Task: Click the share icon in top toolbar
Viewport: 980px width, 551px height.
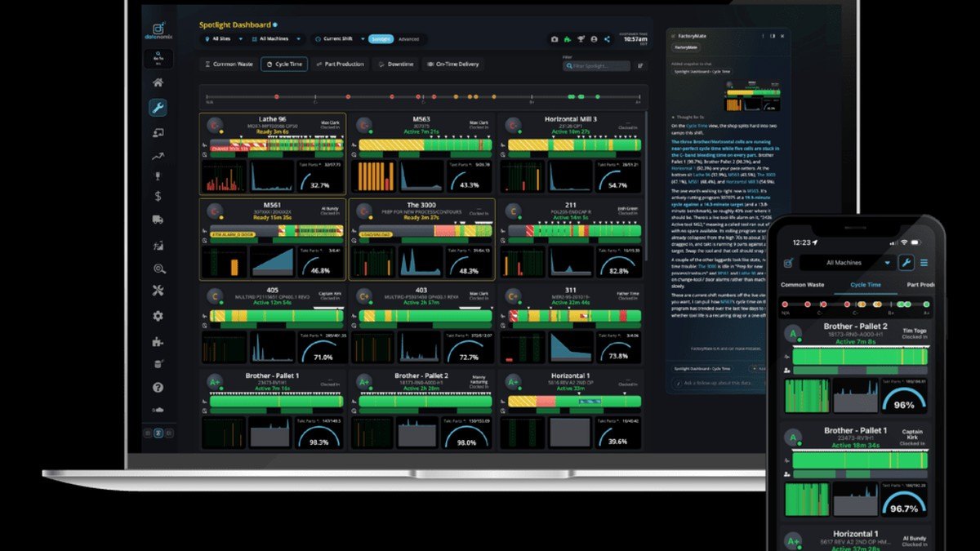Action: (607, 38)
